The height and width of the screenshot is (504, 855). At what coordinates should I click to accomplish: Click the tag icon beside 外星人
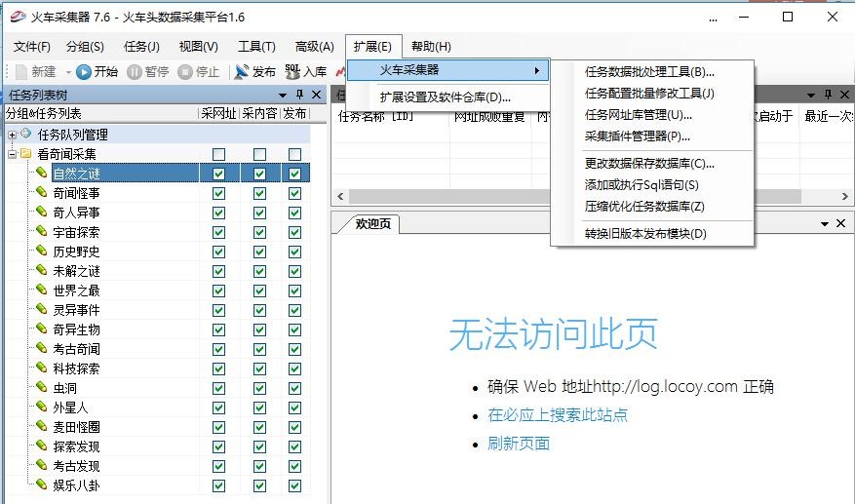click(42, 407)
